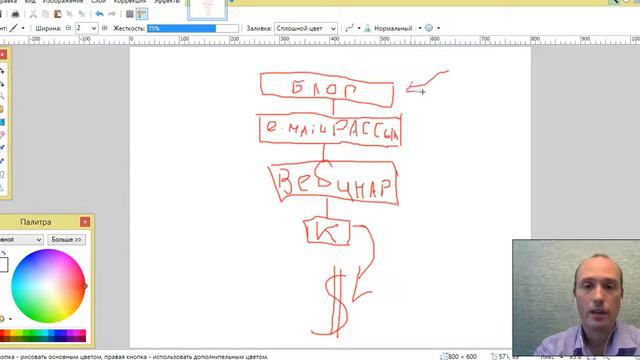
Task: Toggle the pixel grid icon
Action: pos(130,14)
